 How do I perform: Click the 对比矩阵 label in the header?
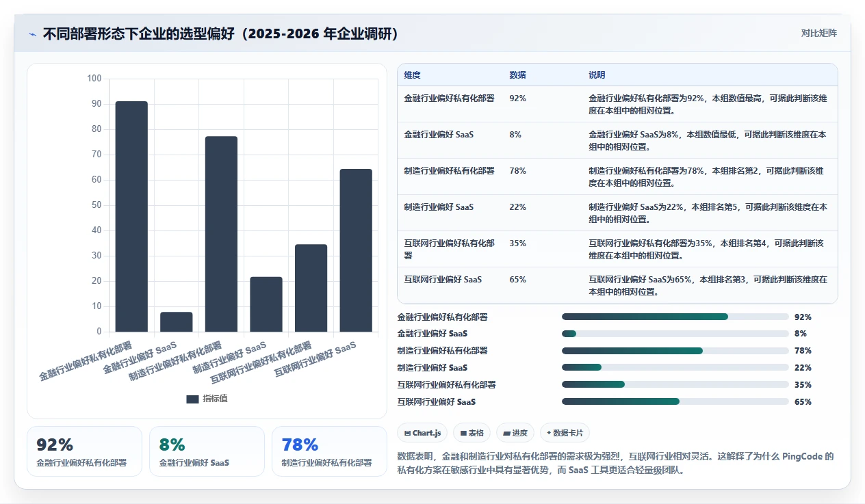(818, 33)
